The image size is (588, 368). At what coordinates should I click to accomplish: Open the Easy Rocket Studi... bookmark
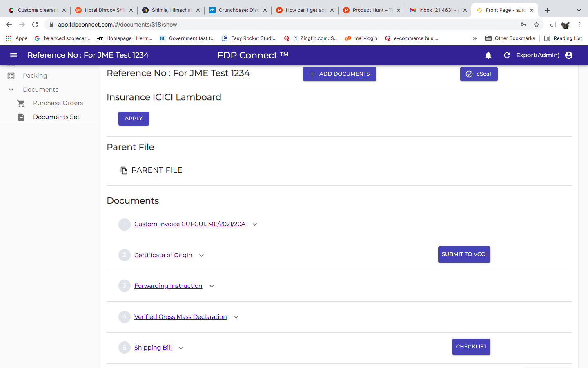249,38
